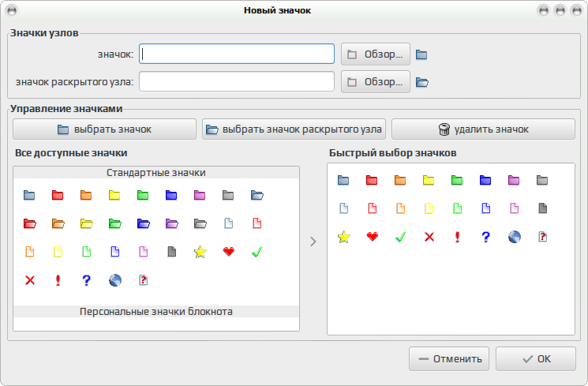Focus 'значок раскрытого узла' text field

[x=237, y=81]
